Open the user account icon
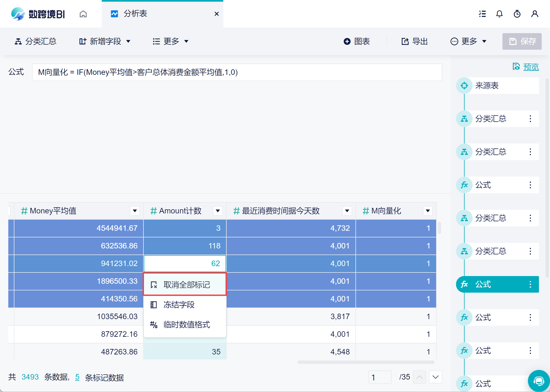Screen dimensions: 550x392 click(x=535, y=14)
